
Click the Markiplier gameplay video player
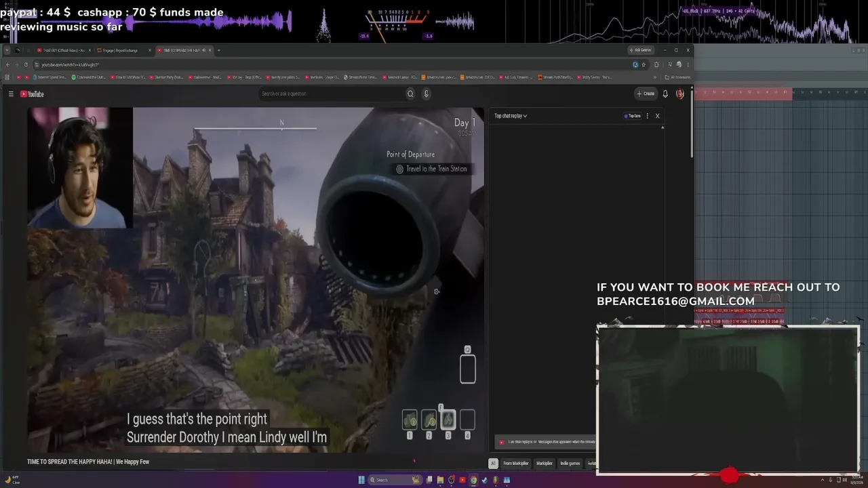tap(256, 279)
